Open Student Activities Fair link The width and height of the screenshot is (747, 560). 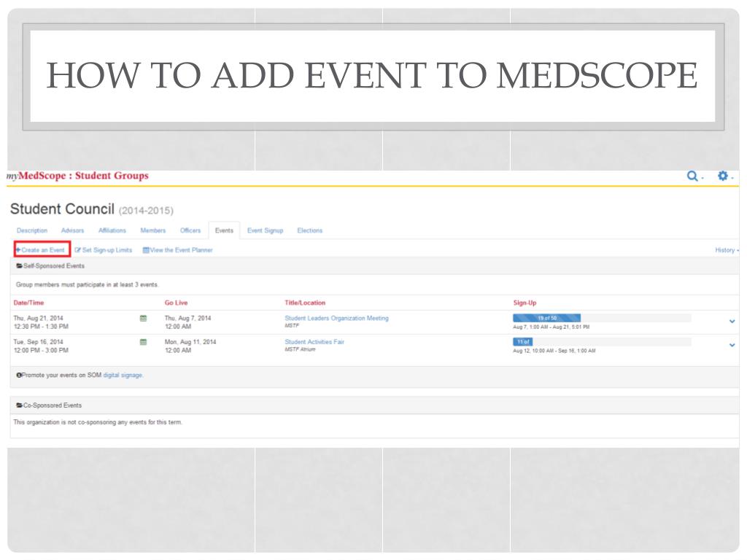click(314, 342)
